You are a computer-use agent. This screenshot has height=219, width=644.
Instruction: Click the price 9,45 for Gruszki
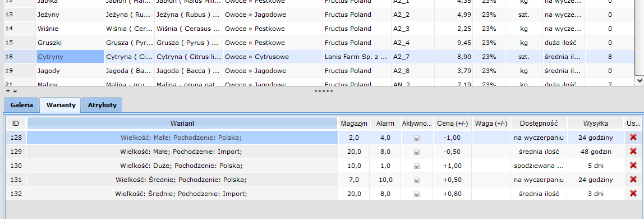click(x=453, y=43)
